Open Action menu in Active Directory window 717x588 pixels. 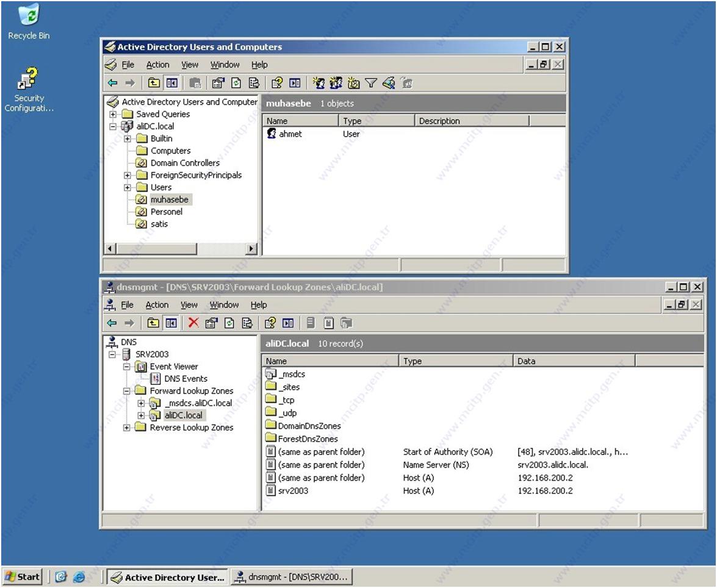[x=158, y=65]
